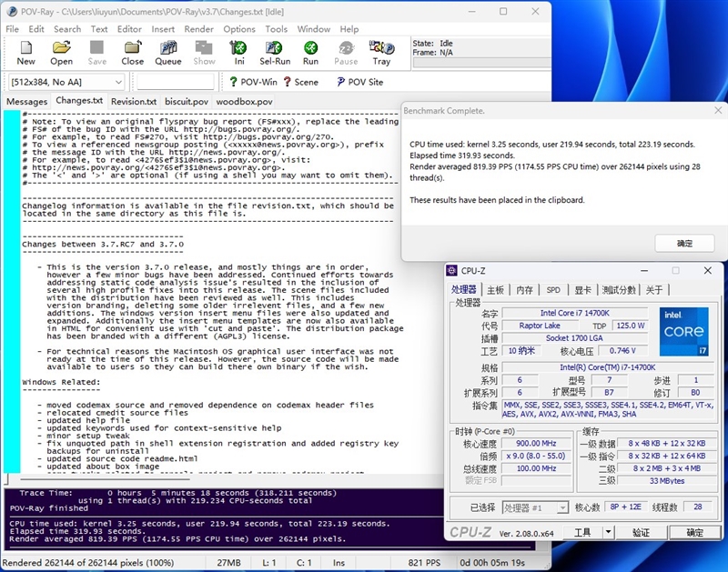
Task: Switch to CPU-Z 内存 tab
Action: coord(525,290)
